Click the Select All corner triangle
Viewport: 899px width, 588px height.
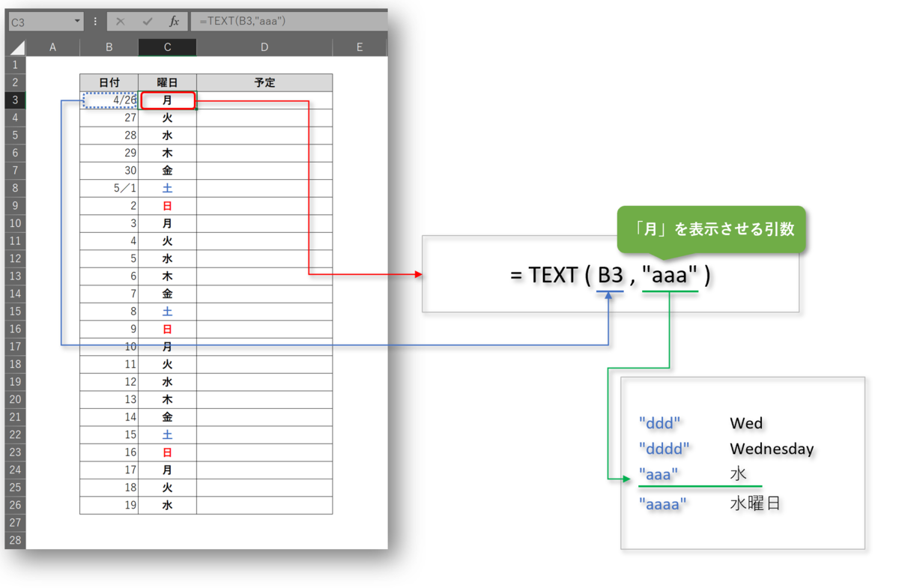coord(16,47)
